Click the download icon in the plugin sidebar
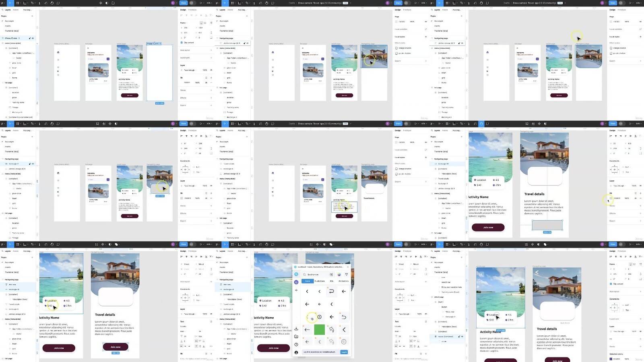 (x=296, y=329)
